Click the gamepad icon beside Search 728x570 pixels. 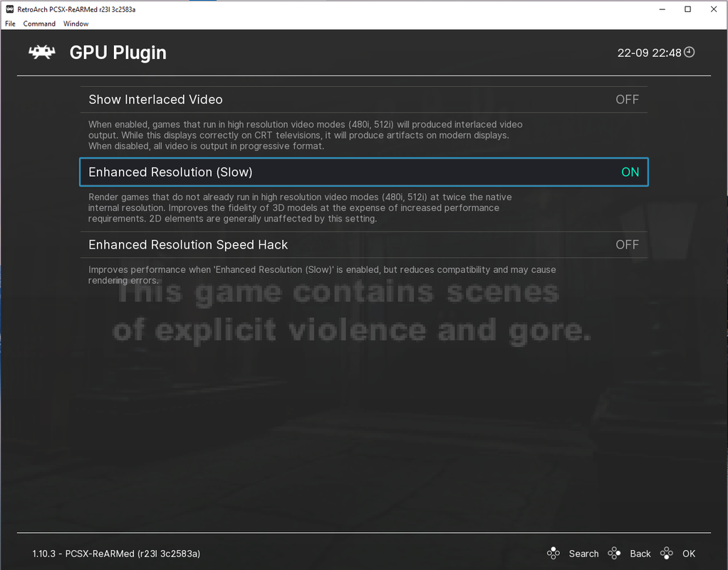pyautogui.click(x=553, y=553)
